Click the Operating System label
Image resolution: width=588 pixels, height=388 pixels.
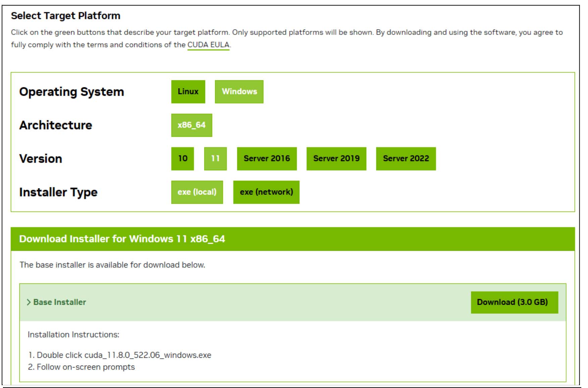point(71,92)
